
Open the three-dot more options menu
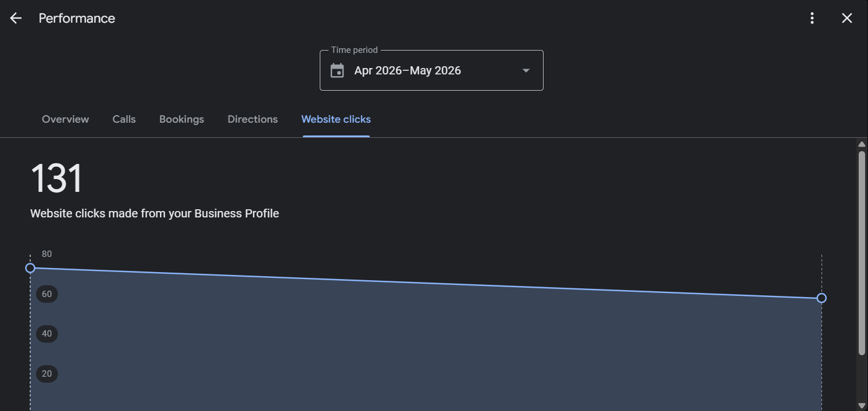click(x=812, y=18)
